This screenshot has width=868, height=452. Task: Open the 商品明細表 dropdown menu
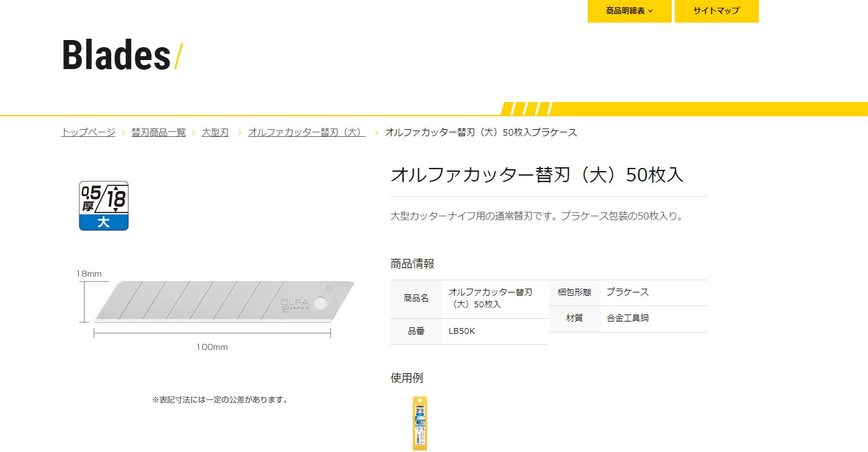[x=630, y=11]
